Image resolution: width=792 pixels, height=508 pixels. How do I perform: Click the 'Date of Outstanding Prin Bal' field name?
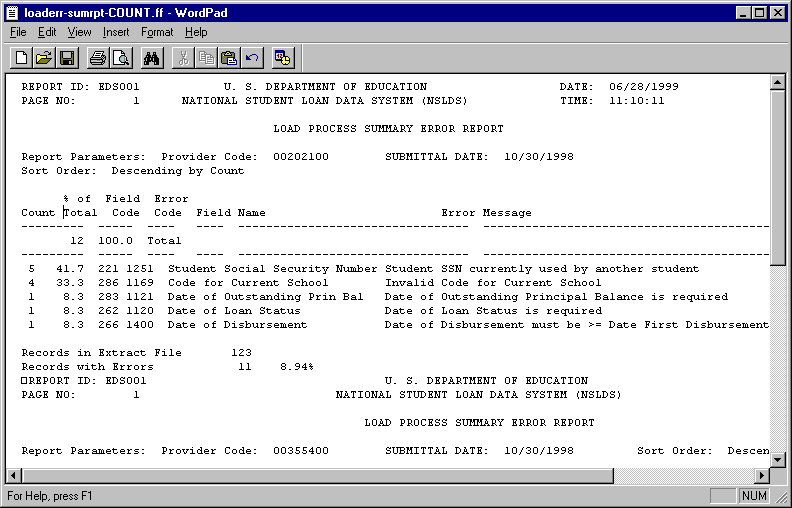click(266, 297)
